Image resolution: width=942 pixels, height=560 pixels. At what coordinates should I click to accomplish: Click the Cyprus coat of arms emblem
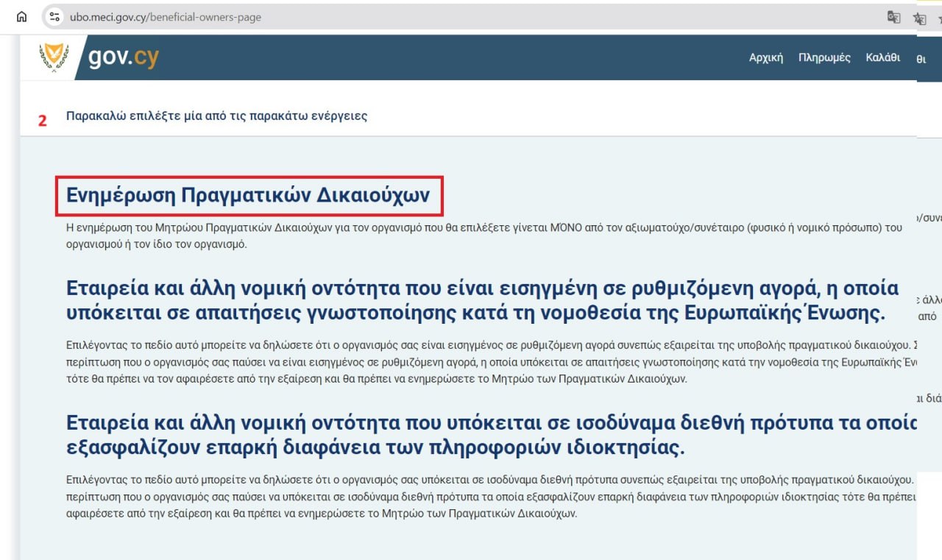point(54,57)
